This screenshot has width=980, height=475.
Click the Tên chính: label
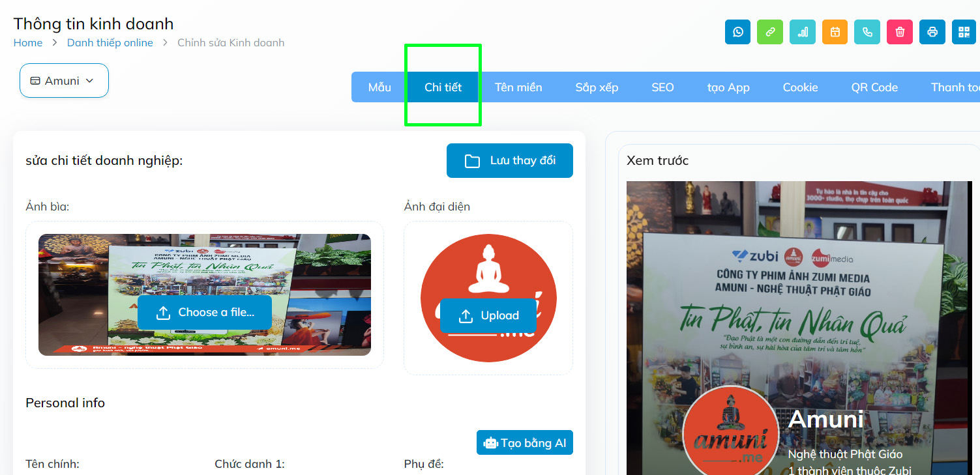coord(52,464)
